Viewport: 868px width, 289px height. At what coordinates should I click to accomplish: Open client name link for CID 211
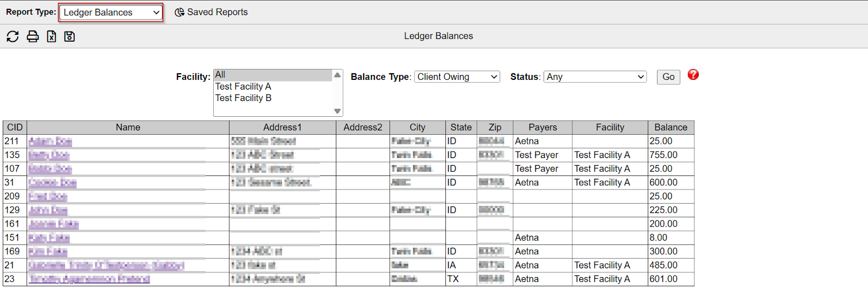coord(50,141)
